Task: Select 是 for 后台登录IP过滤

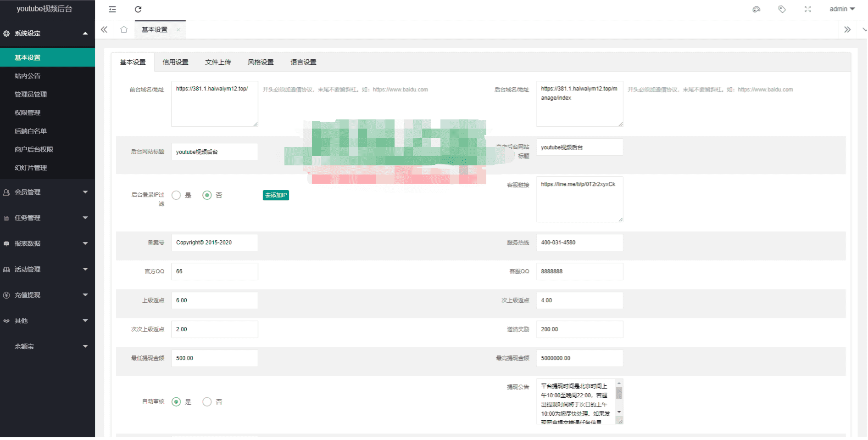Action: click(x=176, y=195)
